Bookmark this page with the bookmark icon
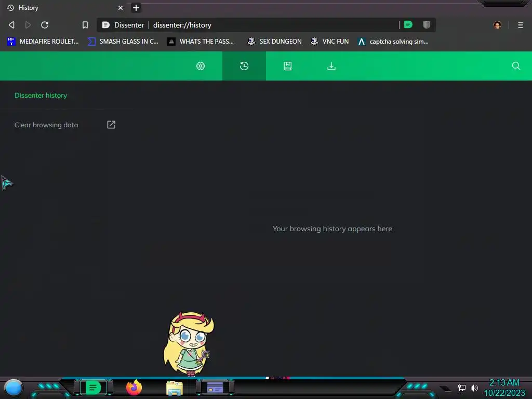Image resolution: width=532 pixels, height=399 pixels. pyautogui.click(x=85, y=25)
